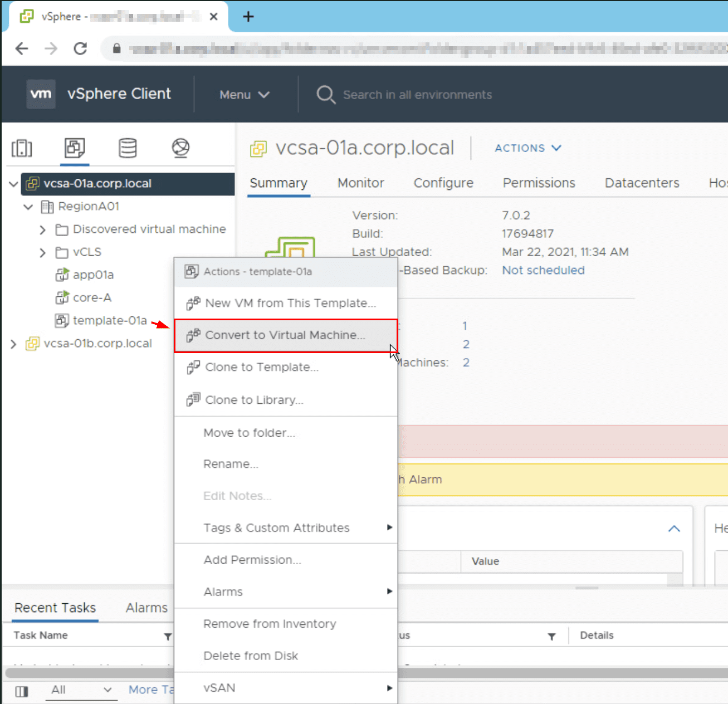
Task: Expand the vCLS folder
Action: [43, 252]
